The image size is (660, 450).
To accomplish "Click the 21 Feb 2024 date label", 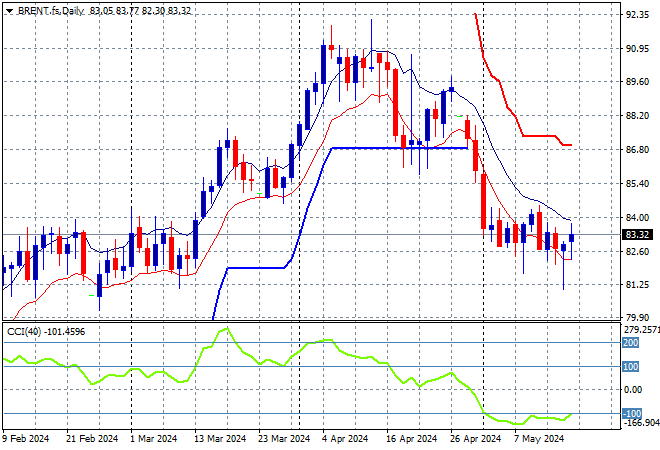I will (x=92, y=437).
